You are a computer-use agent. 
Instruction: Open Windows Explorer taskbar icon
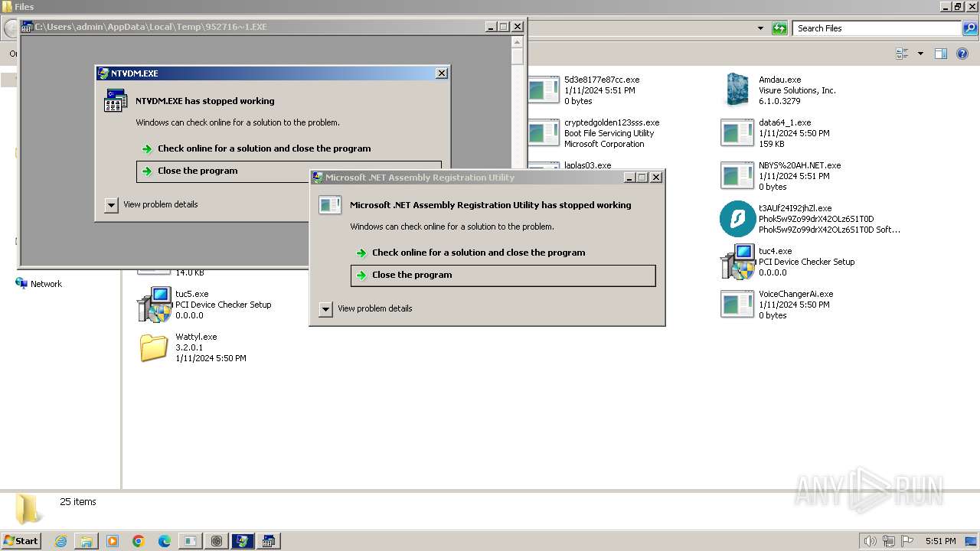pyautogui.click(x=87, y=541)
